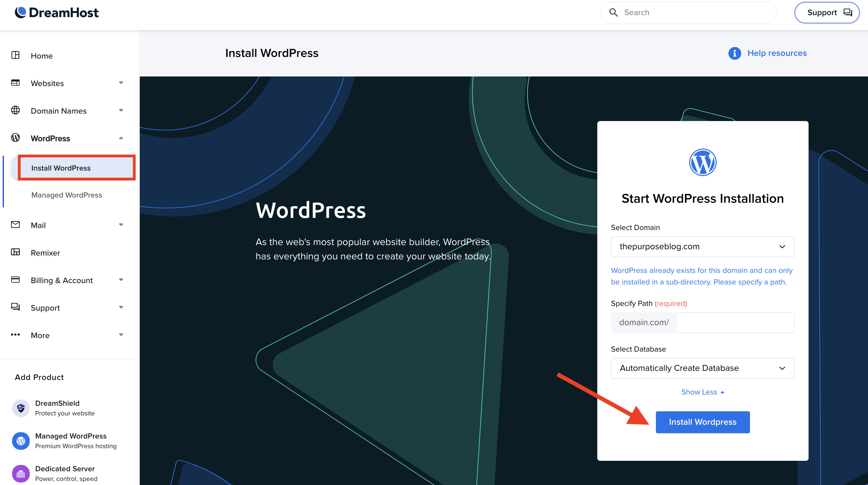Click the Home sidebar icon
Image resolution: width=868 pixels, height=485 pixels.
click(x=15, y=55)
